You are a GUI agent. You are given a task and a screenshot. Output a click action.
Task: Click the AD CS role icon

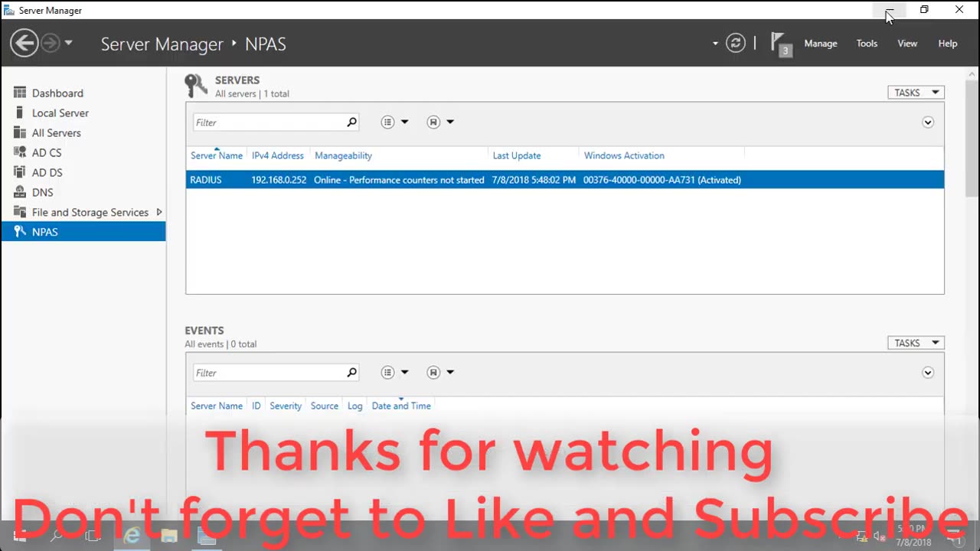20,152
